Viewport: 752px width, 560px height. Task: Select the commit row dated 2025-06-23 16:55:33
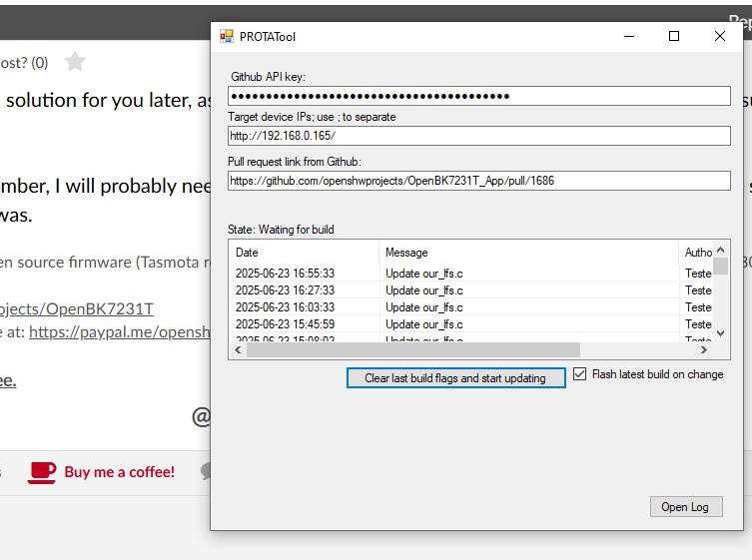pyautogui.click(x=471, y=274)
